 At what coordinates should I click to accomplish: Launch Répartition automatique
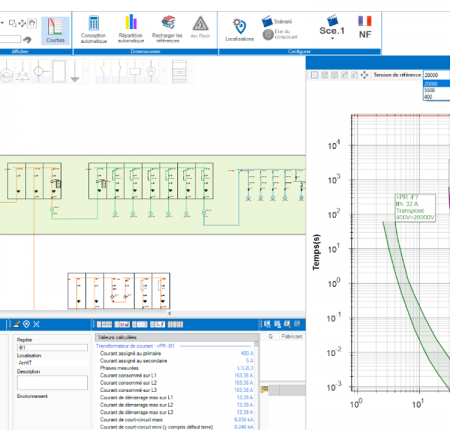pos(131,29)
